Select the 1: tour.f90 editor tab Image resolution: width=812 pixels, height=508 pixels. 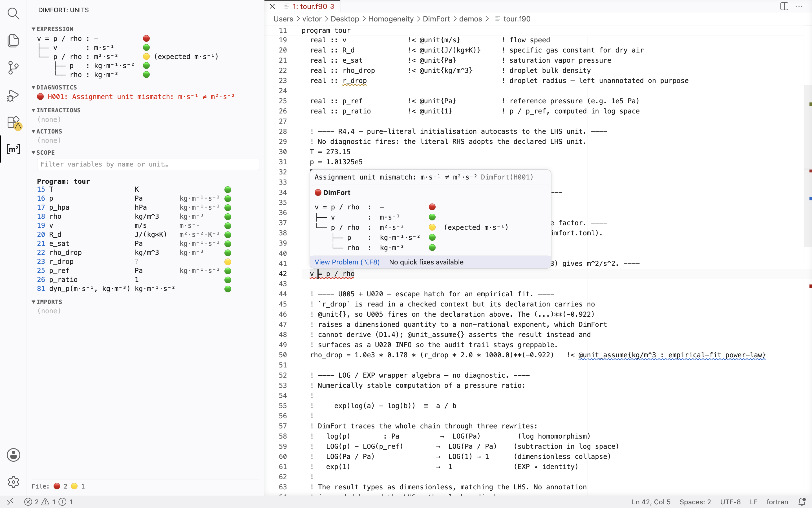tap(309, 6)
